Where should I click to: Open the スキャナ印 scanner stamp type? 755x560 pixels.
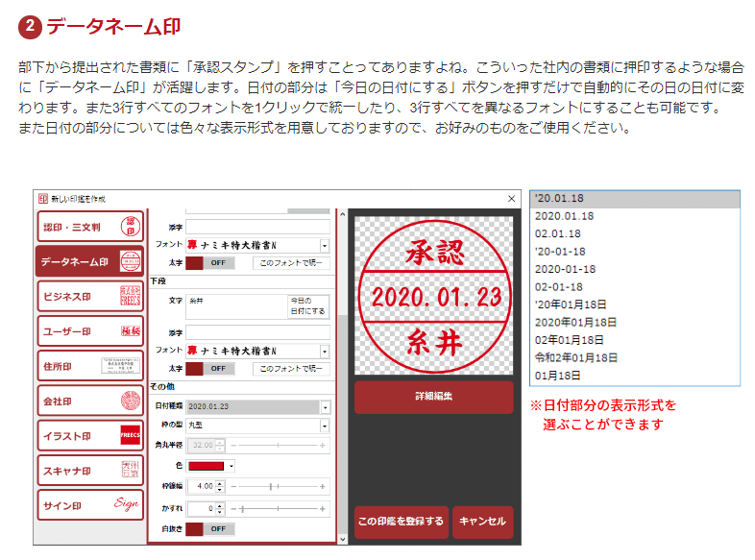89,471
